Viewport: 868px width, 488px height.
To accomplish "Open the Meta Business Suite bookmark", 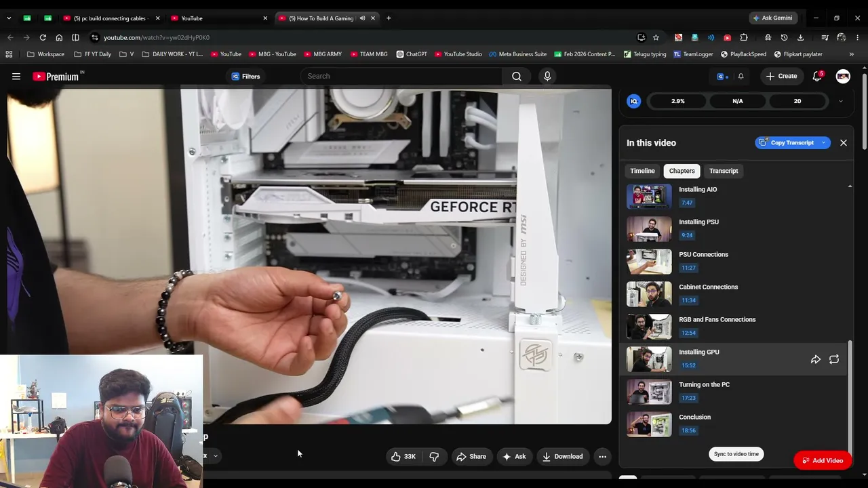I will tap(518, 54).
